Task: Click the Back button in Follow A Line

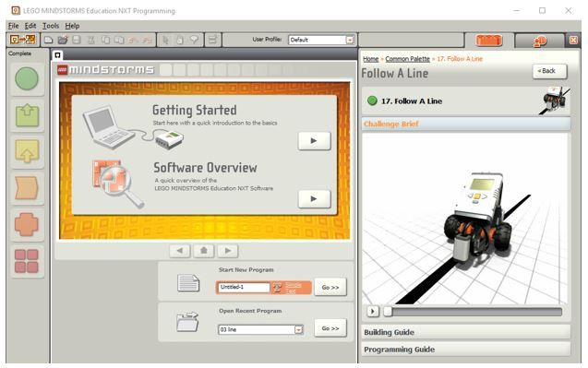Action: tap(549, 71)
